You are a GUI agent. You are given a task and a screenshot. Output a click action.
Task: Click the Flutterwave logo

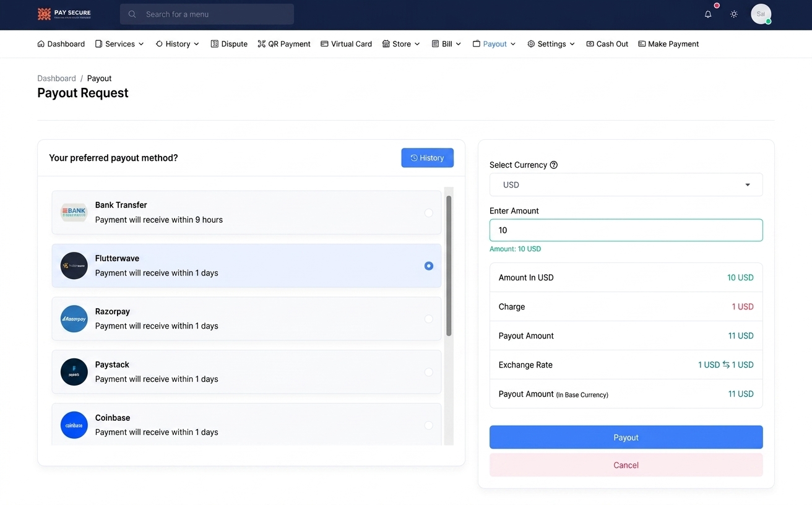[74, 265]
